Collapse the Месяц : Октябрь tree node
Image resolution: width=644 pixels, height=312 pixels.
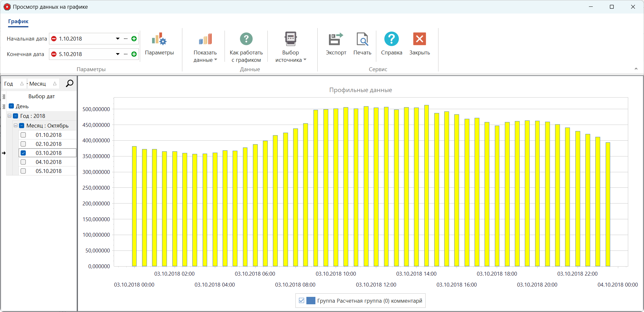pyautogui.click(x=15, y=126)
